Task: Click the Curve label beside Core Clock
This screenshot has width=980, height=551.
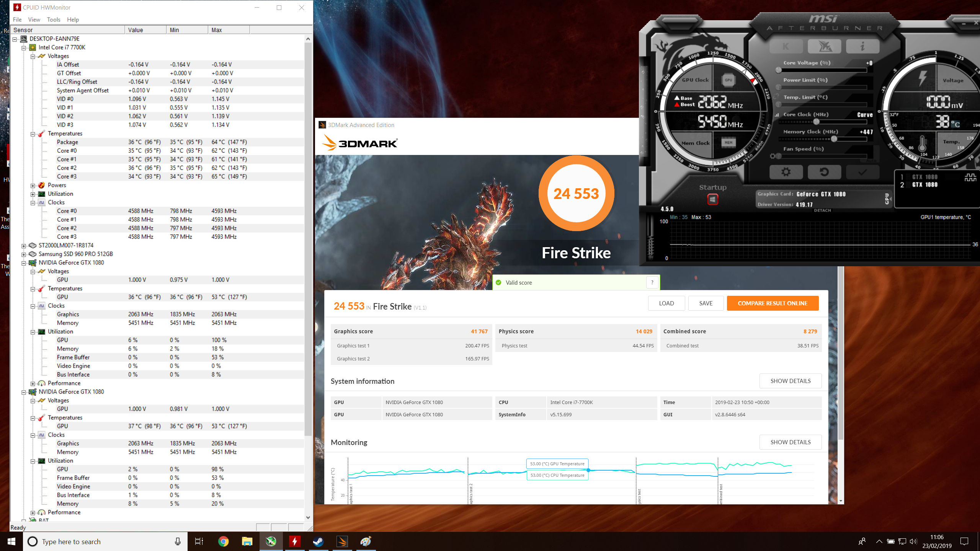Action: [x=865, y=114]
